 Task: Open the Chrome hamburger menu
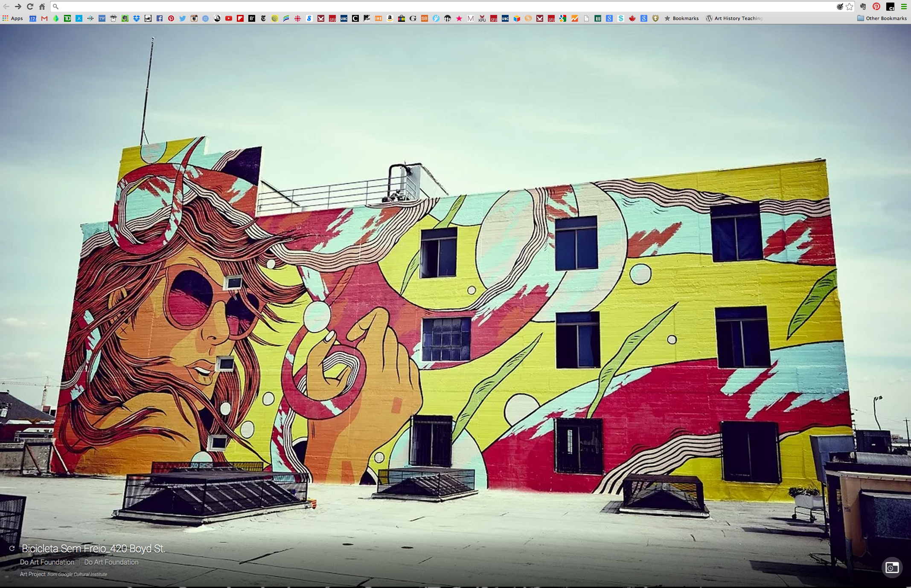pos(904,6)
